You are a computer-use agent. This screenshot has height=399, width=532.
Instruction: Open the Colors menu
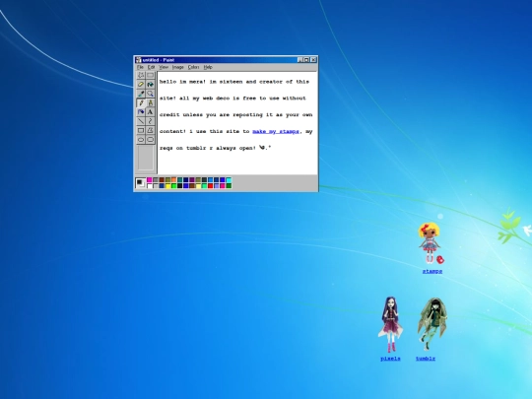(x=193, y=67)
